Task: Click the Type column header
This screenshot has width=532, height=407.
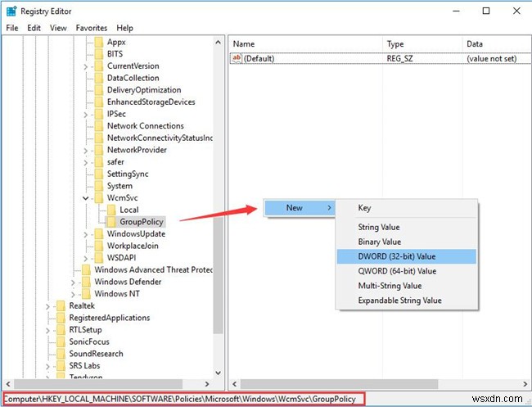Action: click(x=422, y=43)
